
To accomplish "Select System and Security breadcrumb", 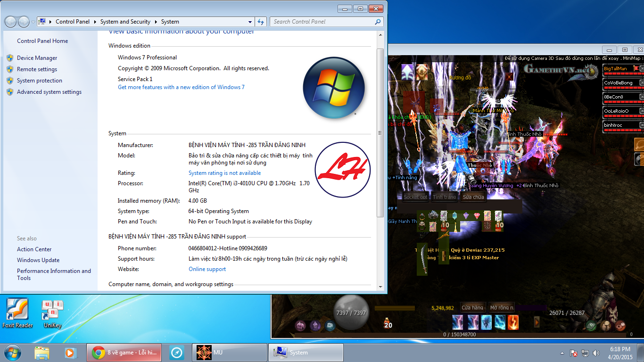I will (125, 22).
